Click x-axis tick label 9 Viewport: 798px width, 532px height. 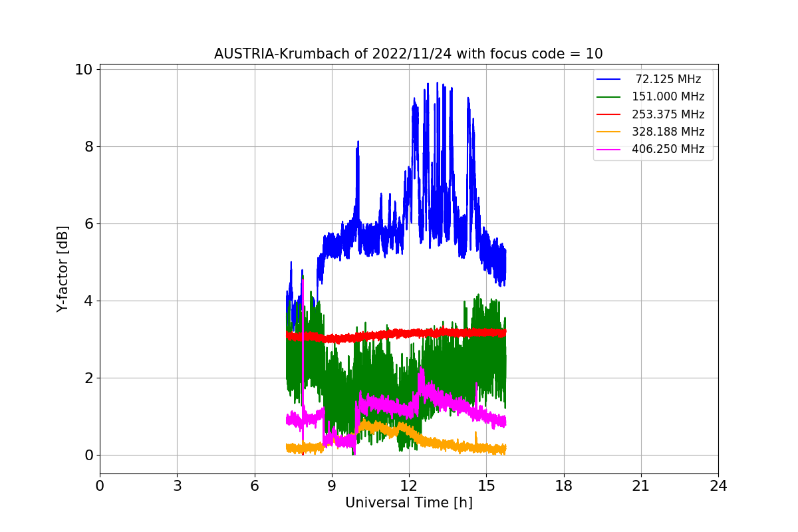coord(332,486)
